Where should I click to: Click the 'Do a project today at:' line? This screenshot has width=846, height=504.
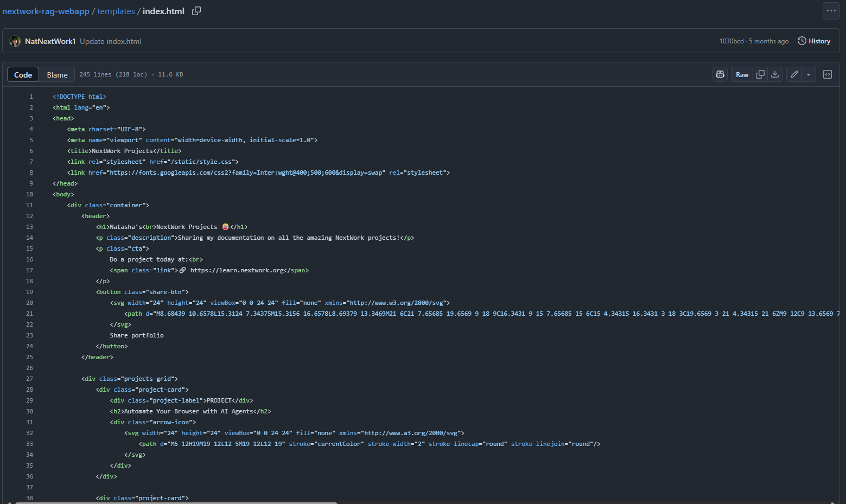pos(156,259)
